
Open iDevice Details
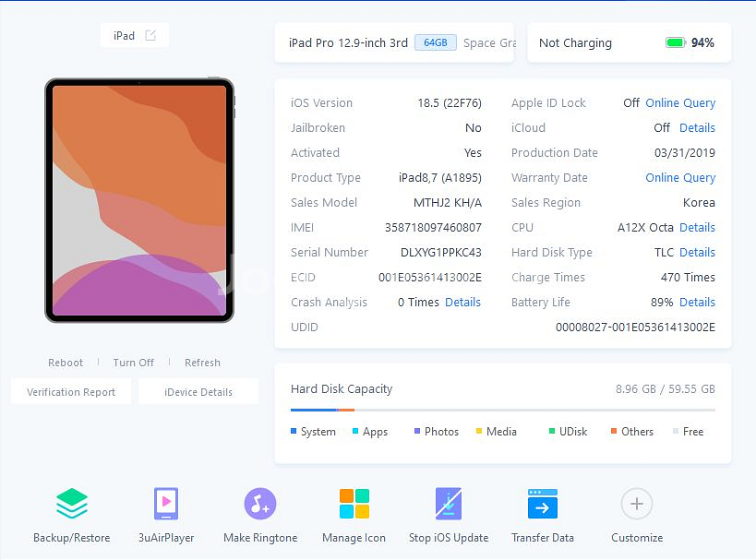tap(198, 392)
